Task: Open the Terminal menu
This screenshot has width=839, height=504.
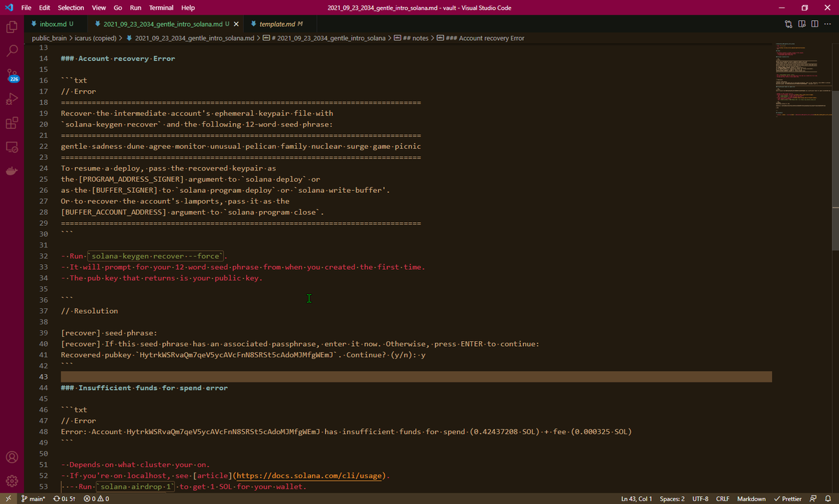Action: 162,7
